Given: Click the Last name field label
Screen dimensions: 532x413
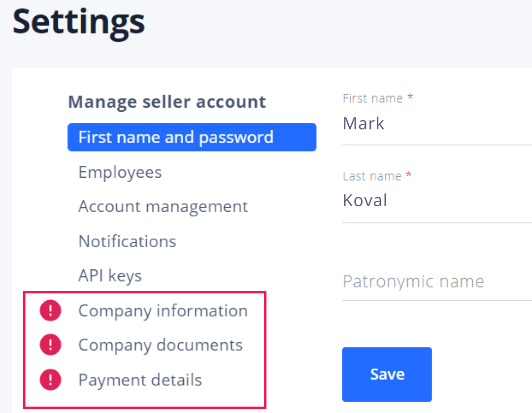Looking at the screenshot, I should coord(372,176).
